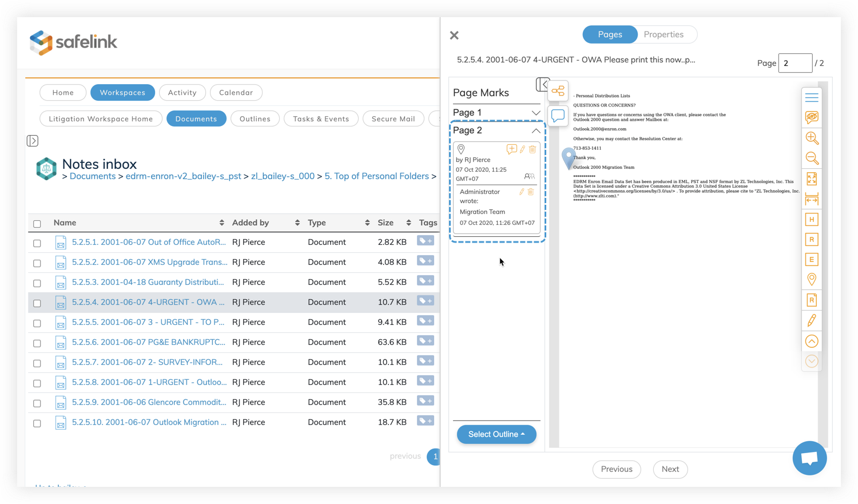Select the E annotation tool
This screenshot has height=504, width=858.
tap(812, 259)
